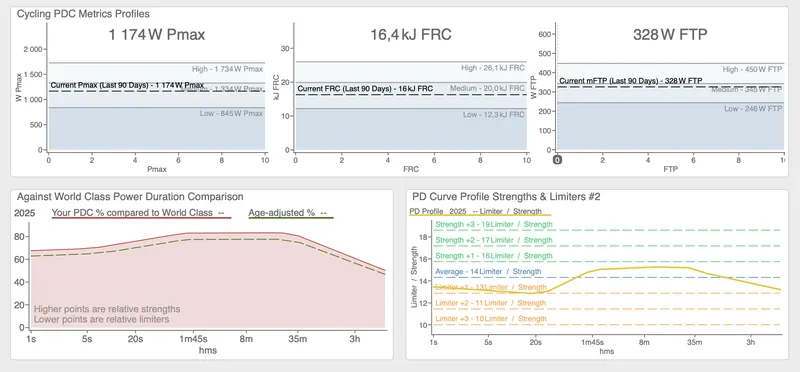The width and height of the screenshot is (800, 372).
Task: Click the "Limiter +2 - 11" reference label
Action: (491, 303)
